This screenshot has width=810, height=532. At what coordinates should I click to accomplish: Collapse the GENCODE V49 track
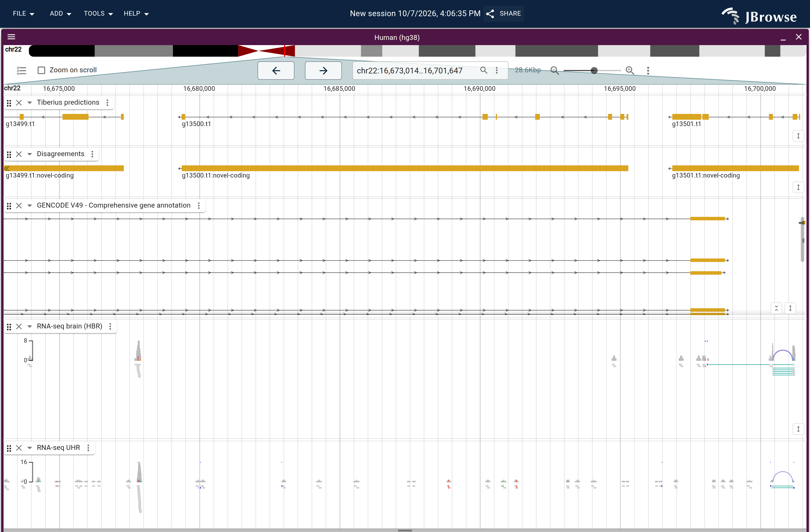tap(30, 206)
